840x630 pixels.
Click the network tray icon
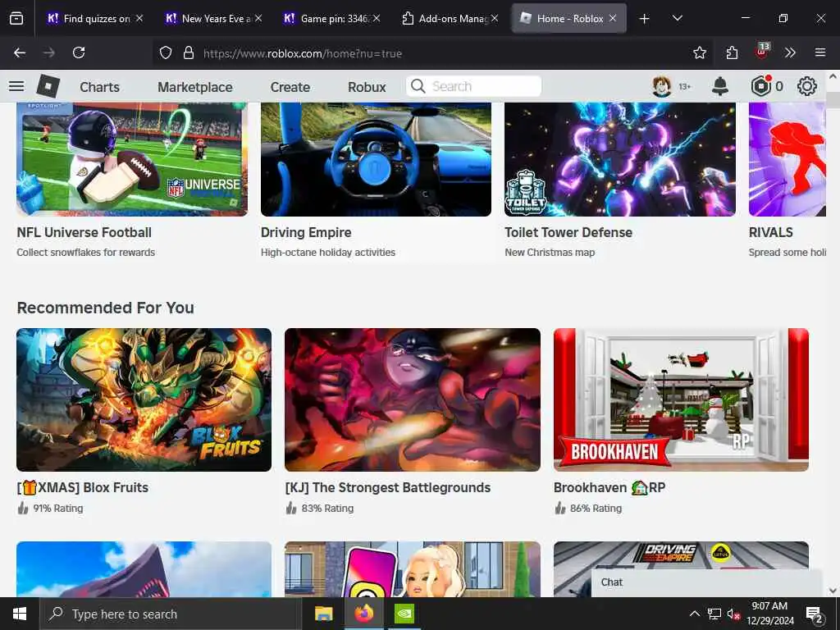pos(714,614)
